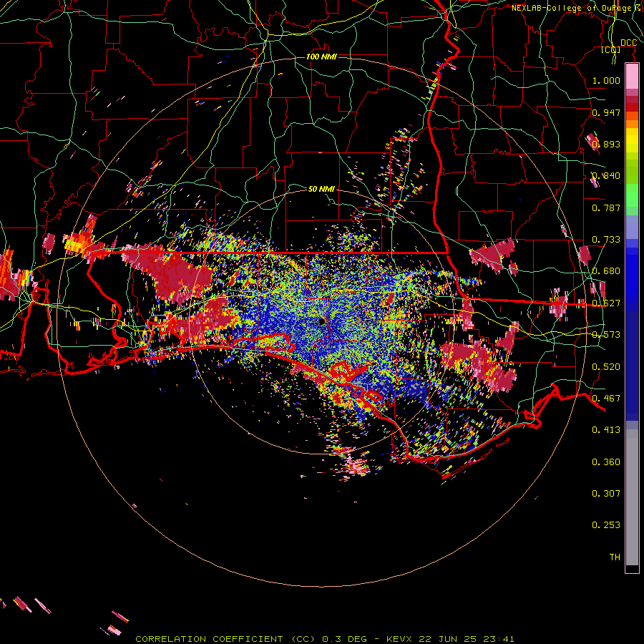644x644 pixels.
Task: Click the CORRELATION COEFFICIENT words in the caption
Action: tap(209, 639)
